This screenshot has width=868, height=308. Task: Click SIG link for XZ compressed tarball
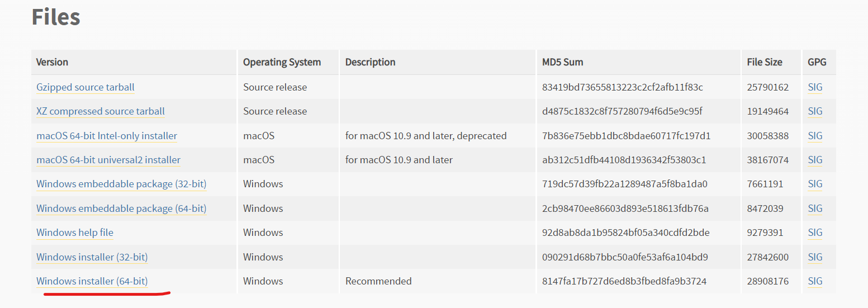[x=815, y=111]
